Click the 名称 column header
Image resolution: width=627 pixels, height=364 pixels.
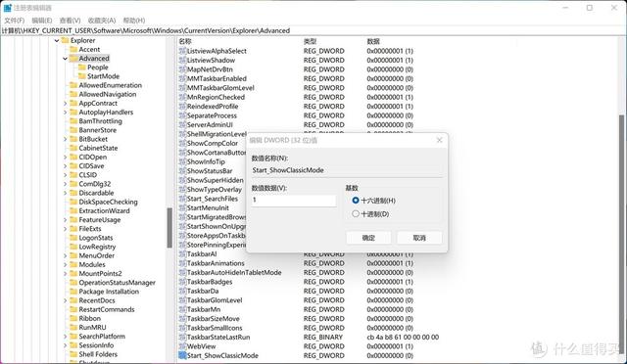pos(185,41)
